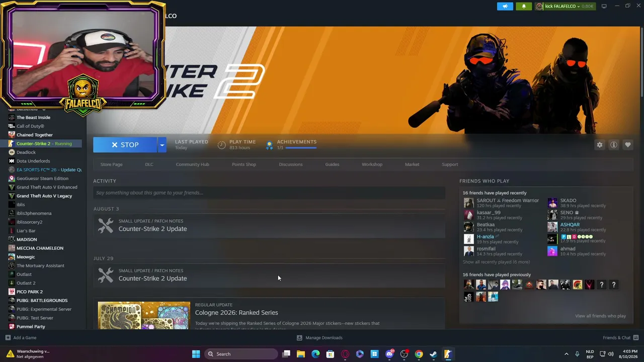644x362 pixels.
Task: Open the Cologne 2026 update thumbnail
Action: click(x=144, y=316)
